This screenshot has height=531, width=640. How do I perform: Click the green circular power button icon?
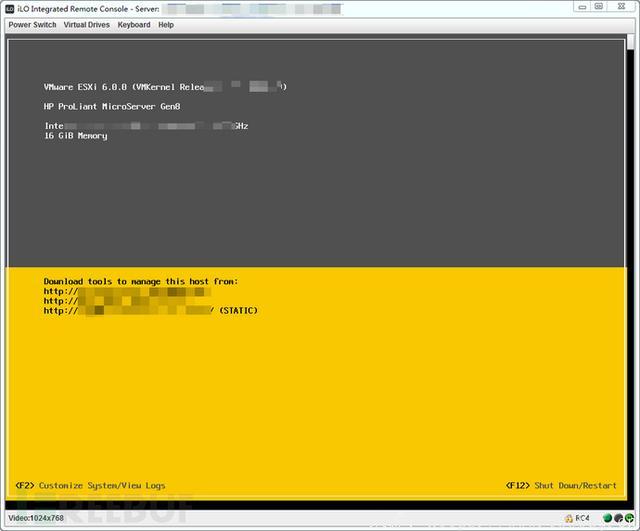click(629, 518)
